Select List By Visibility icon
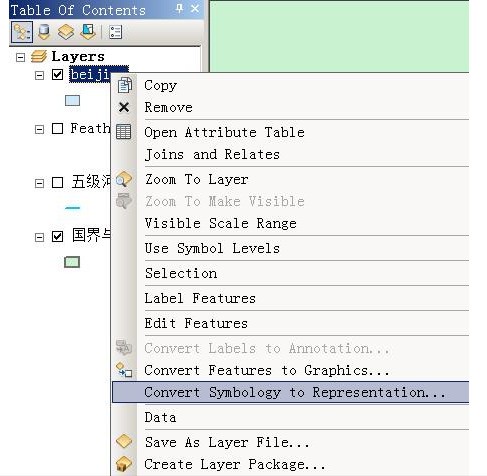 click(x=66, y=32)
